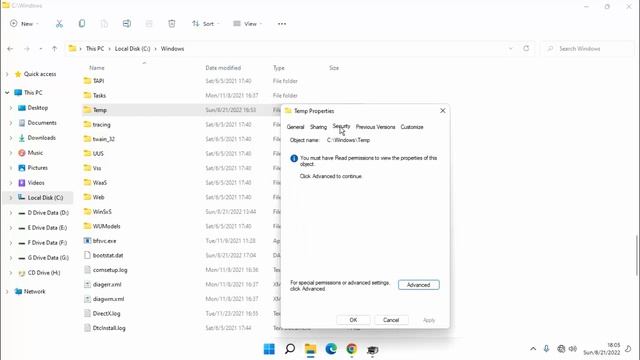The height and width of the screenshot is (360, 640).
Task: Open the Sort options dropdown
Action: [x=206, y=24]
